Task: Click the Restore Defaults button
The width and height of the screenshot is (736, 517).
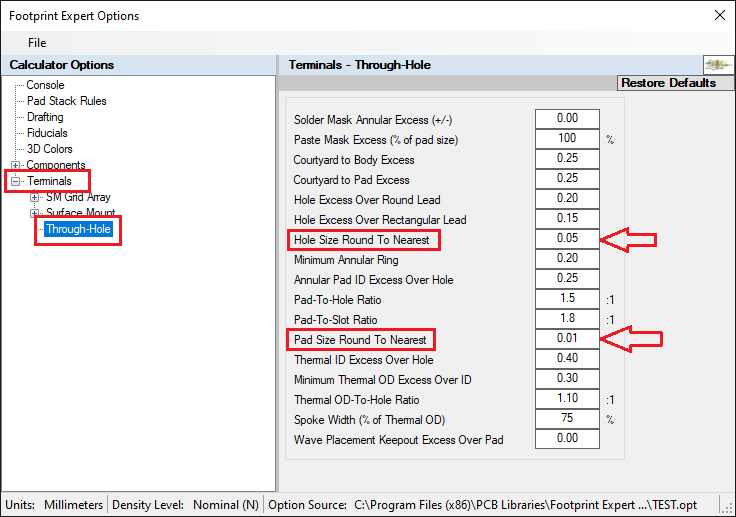Action: click(667, 83)
